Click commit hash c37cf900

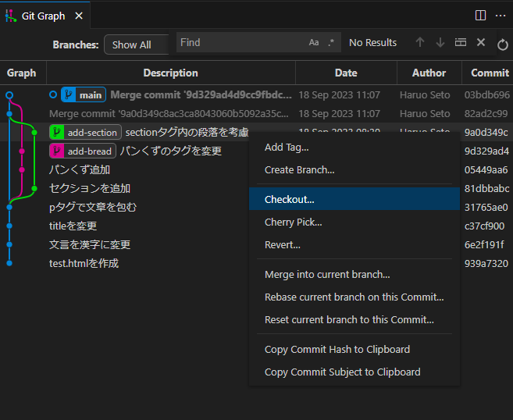pyautogui.click(x=484, y=226)
